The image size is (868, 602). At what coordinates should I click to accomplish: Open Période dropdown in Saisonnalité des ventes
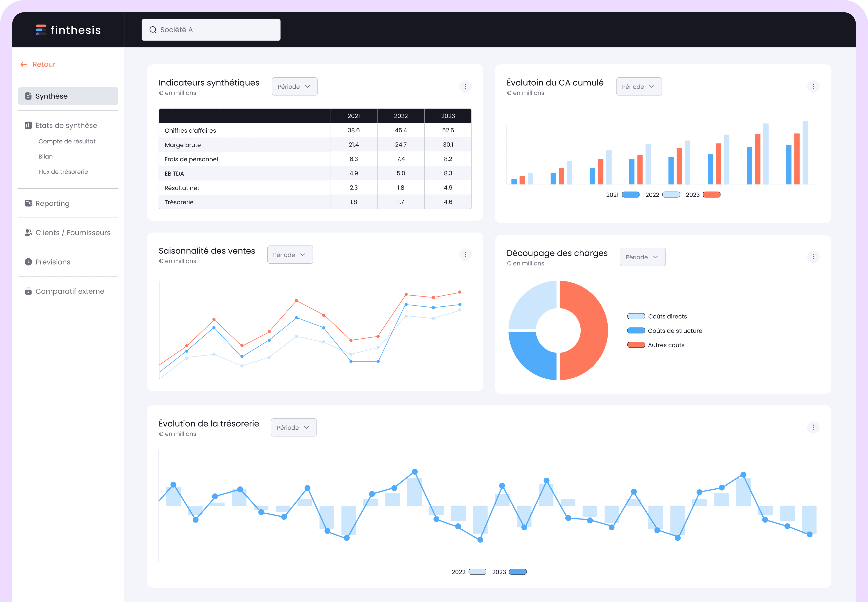tap(290, 255)
